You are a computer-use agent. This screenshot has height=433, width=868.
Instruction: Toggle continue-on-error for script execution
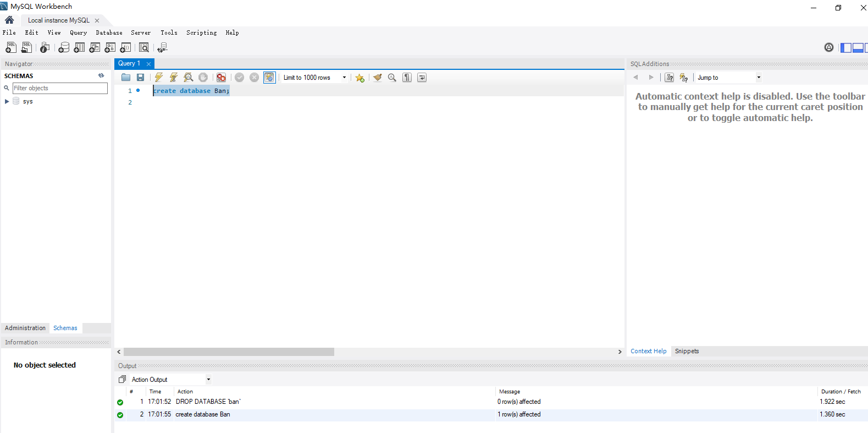click(221, 78)
